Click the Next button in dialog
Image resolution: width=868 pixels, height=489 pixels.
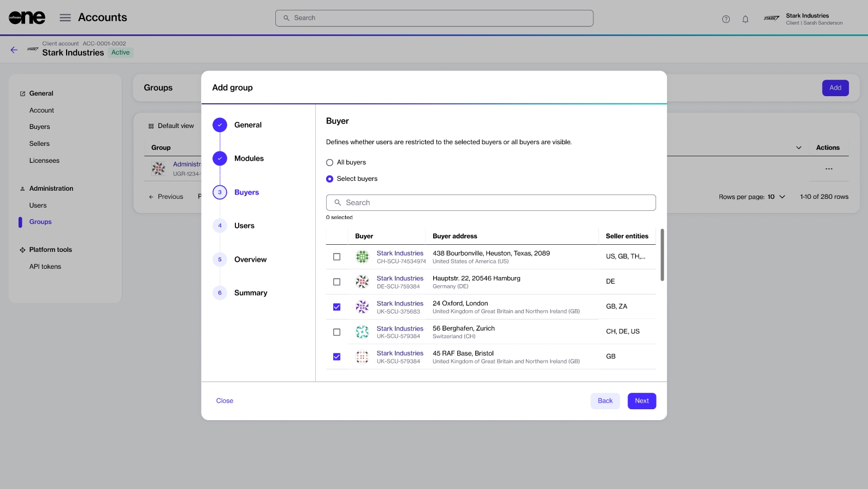tap(641, 401)
